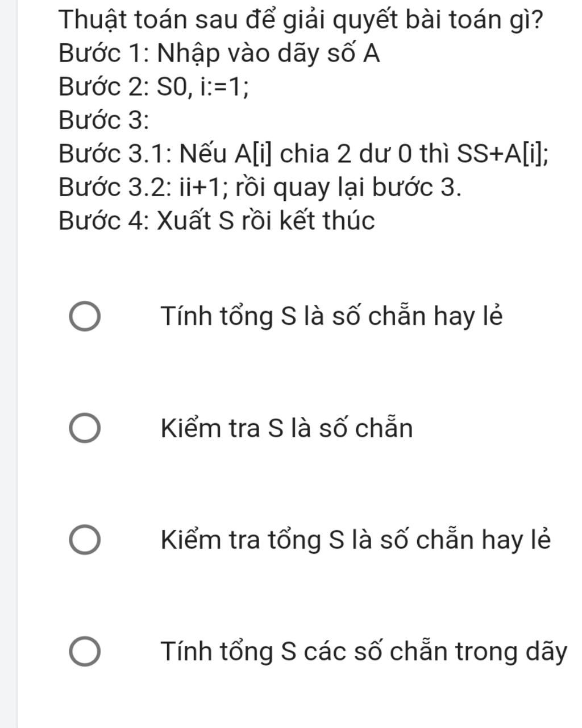Click answer text 'Tính tổng S là số chẵn hay lẻ'
Viewport: 582px width, 728px height.
pos(332,316)
